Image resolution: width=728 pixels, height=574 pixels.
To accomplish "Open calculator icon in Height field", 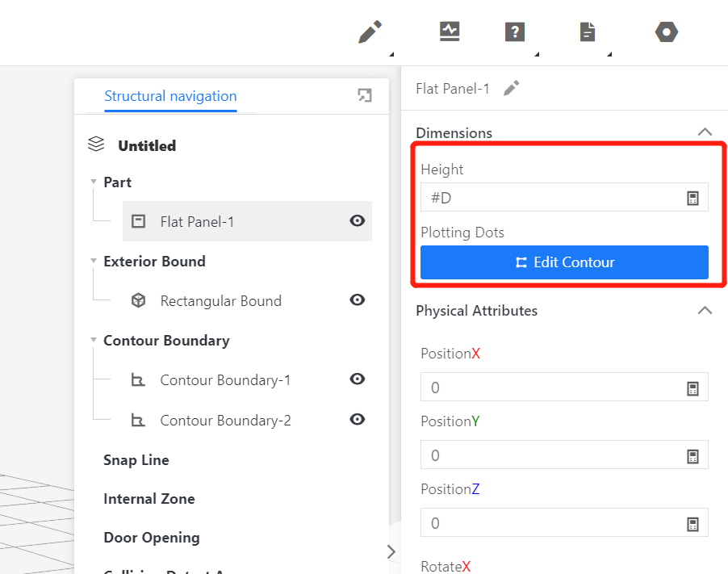I will tap(692, 198).
